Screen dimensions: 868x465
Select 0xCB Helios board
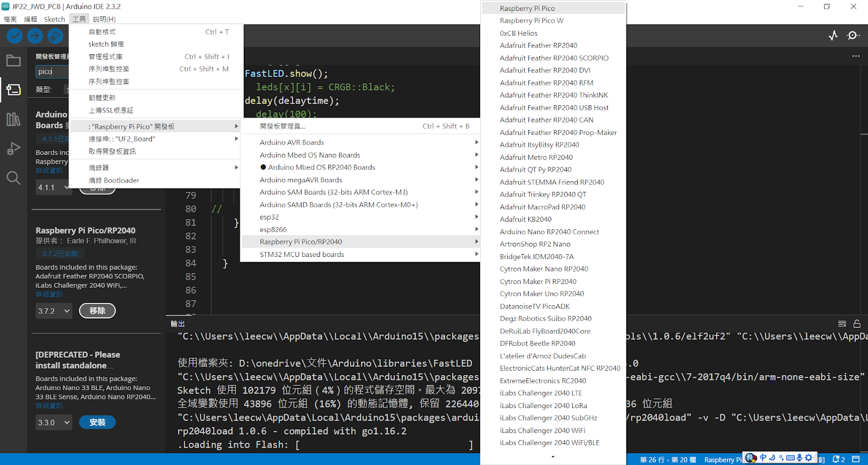(x=553, y=33)
